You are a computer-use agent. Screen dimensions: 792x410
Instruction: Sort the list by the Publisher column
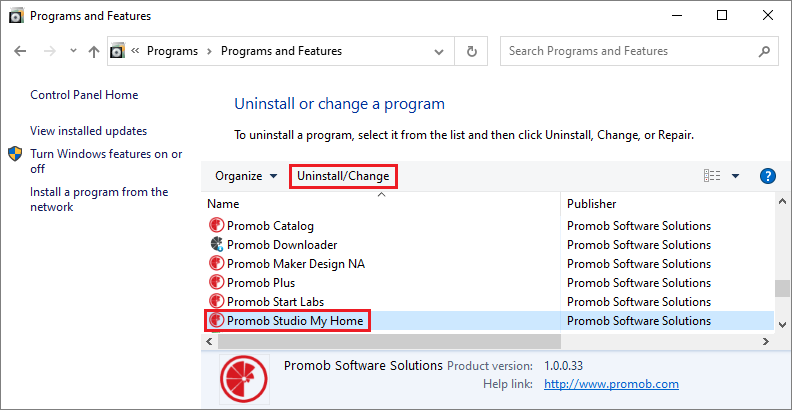click(667, 204)
